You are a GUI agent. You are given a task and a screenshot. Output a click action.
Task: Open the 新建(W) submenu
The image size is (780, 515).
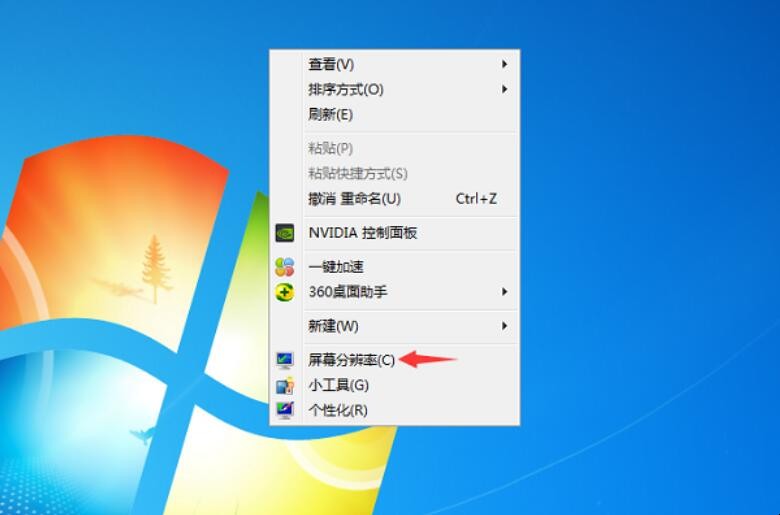[x=394, y=326]
